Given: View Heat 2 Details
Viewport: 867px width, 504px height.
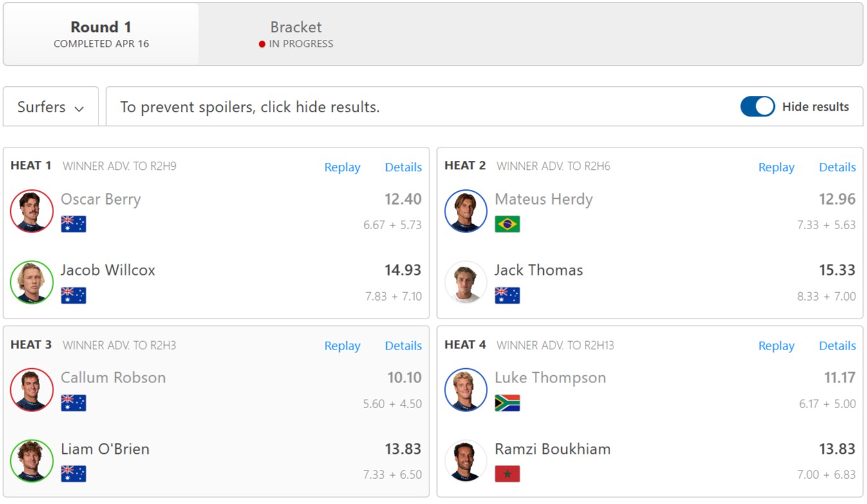Looking at the screenshot, I should (837, 167).
